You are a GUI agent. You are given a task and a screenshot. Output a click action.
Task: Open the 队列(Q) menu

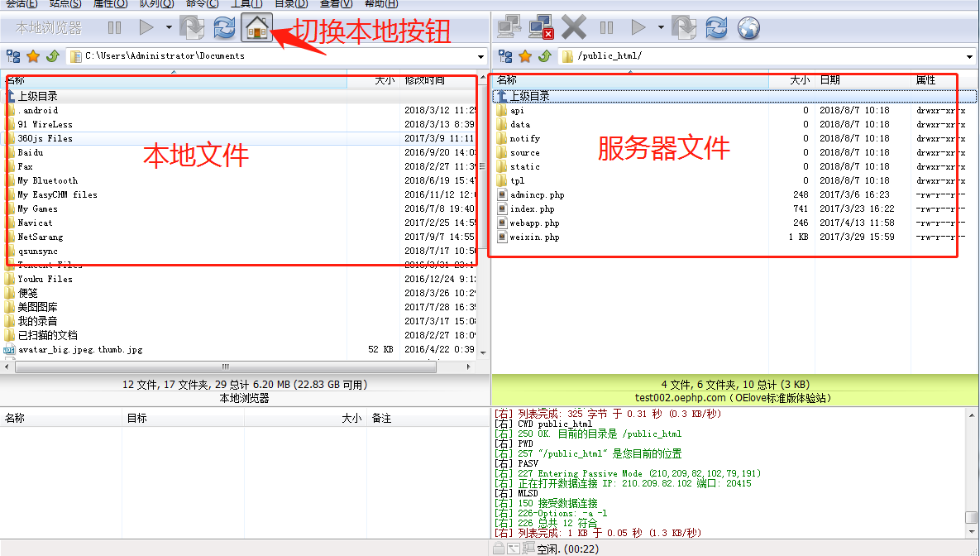click(x=156, y=4)
